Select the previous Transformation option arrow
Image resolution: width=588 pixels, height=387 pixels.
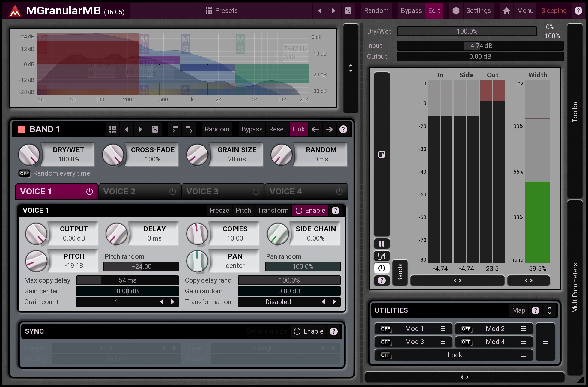pyautogui.click(x=323, y=302)
